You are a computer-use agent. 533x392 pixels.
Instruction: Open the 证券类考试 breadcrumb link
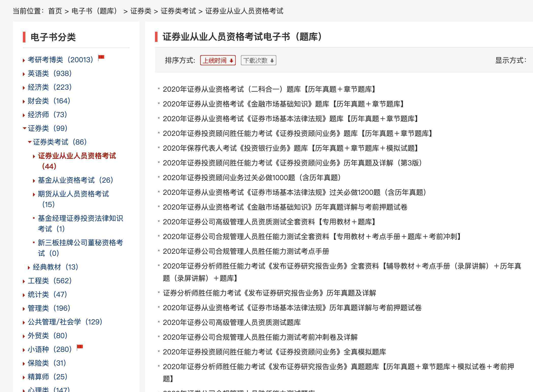point(178,11)
